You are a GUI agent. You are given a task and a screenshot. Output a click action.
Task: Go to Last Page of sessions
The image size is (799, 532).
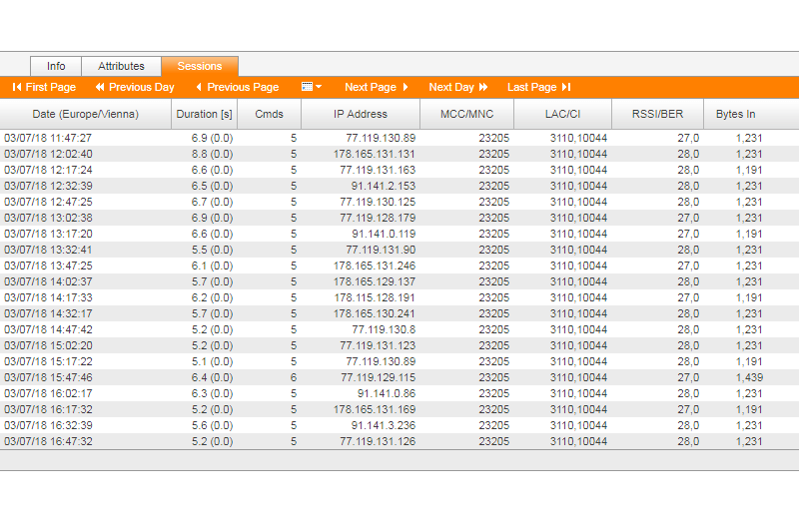[538, 88]
